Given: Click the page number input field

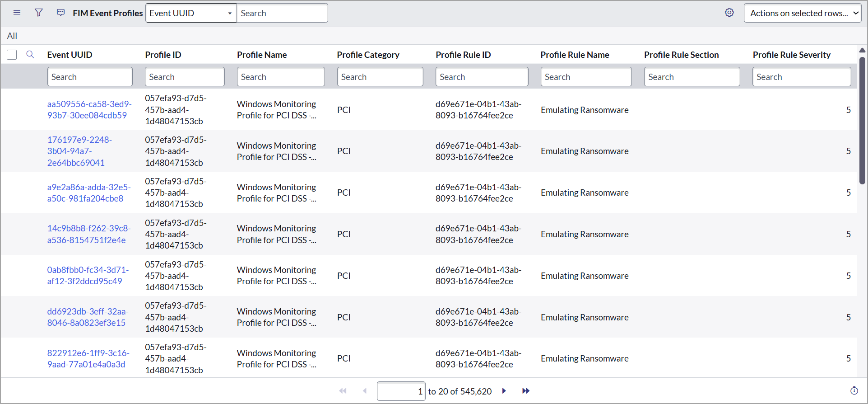Looking at the screenshot, I should click(401, 391).
